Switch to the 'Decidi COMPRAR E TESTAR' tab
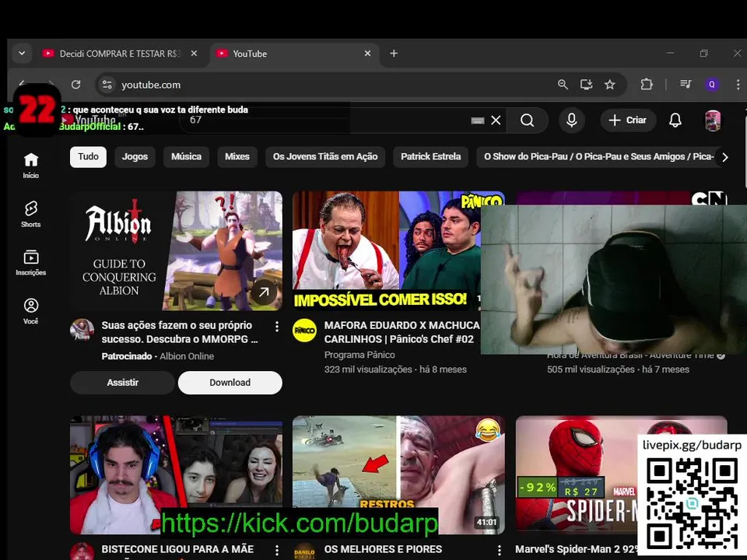This screenshot has height=560, width=747. [x=120, y=54]
